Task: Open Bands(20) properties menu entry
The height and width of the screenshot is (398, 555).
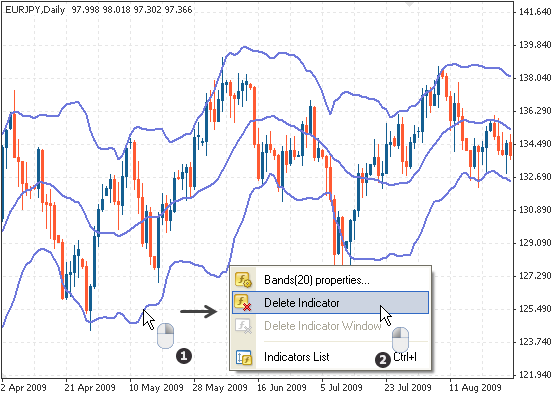Action: (x=331, y=280)
